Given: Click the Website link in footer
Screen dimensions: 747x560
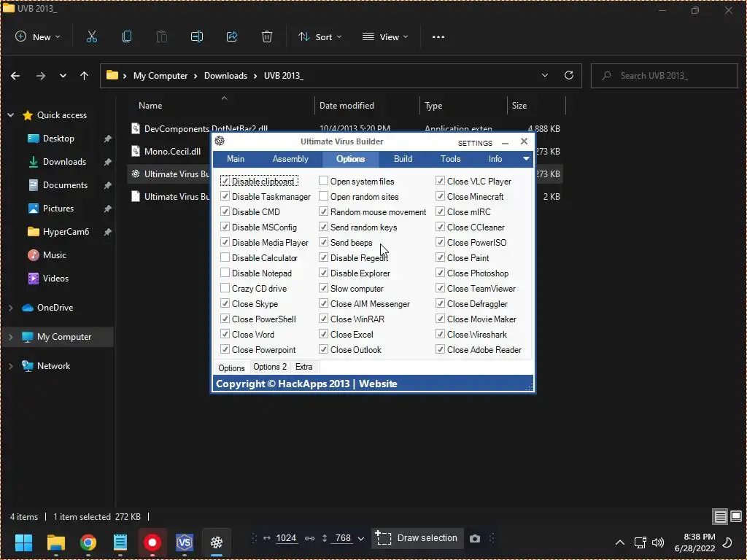Looking at the screenshot, I should coord(379,384).
